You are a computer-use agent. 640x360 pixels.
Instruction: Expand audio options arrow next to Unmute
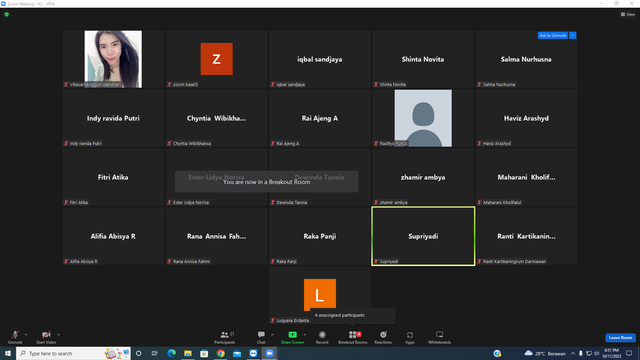tap(26, 335)
